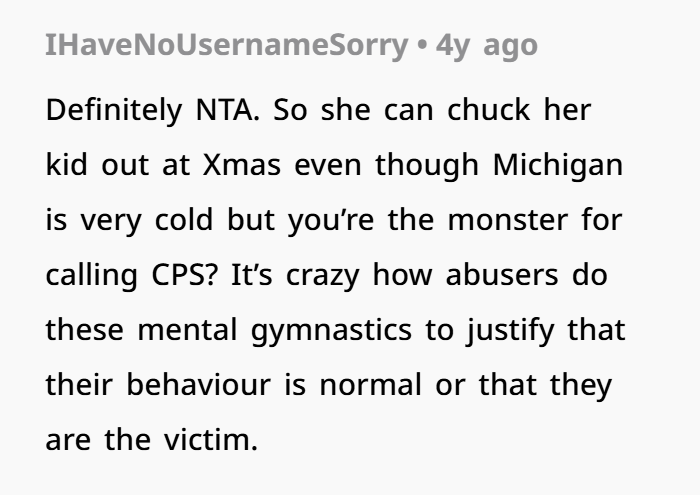Click the word 'behaviour' in the comment
The width and height of the screenshot is (700, 495).
[x=199, y=385]
